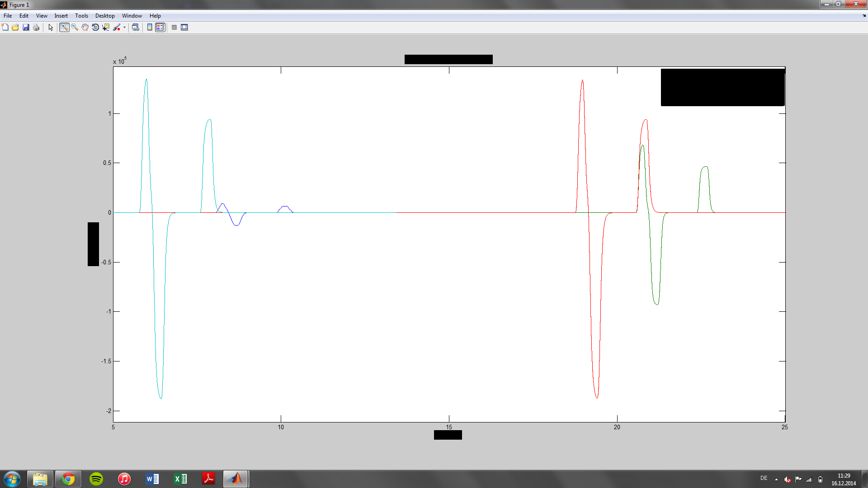The image size is (868, 488).
Task: Click the Link Plot icon
Action: click(135, 28)
